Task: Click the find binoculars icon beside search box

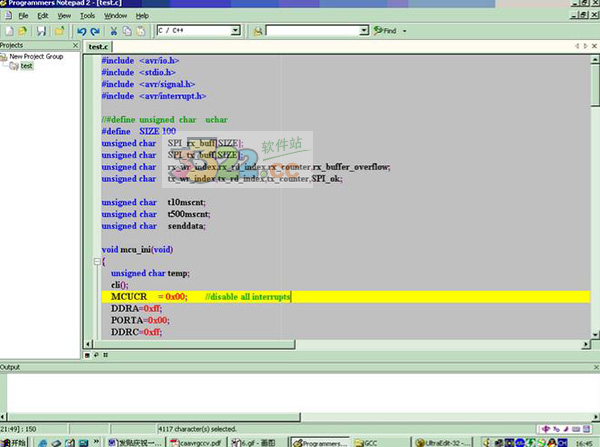Action: click(257, 31)
